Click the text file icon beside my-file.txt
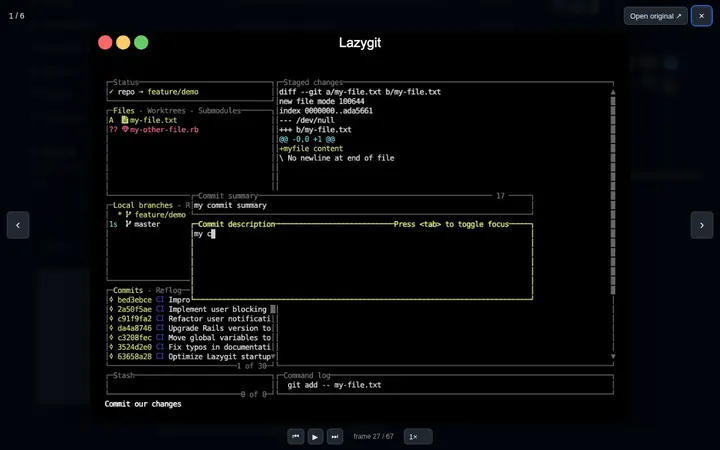Image resolution: width=720 pixels, height=450 pixels. coord(124,120)
